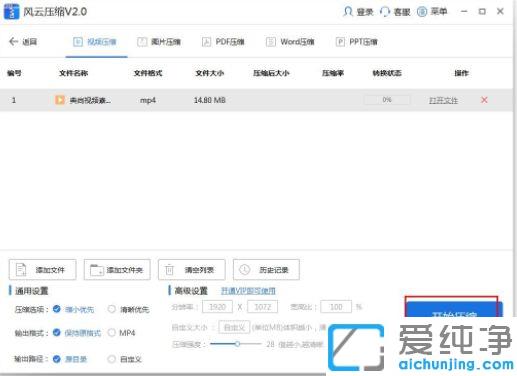Screen dimensions: 517x376
Task: Click 清空列表 button
Action: coord(192,270)
